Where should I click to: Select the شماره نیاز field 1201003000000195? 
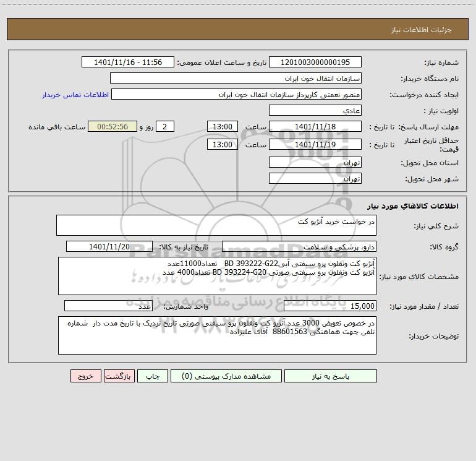point(315,62)
